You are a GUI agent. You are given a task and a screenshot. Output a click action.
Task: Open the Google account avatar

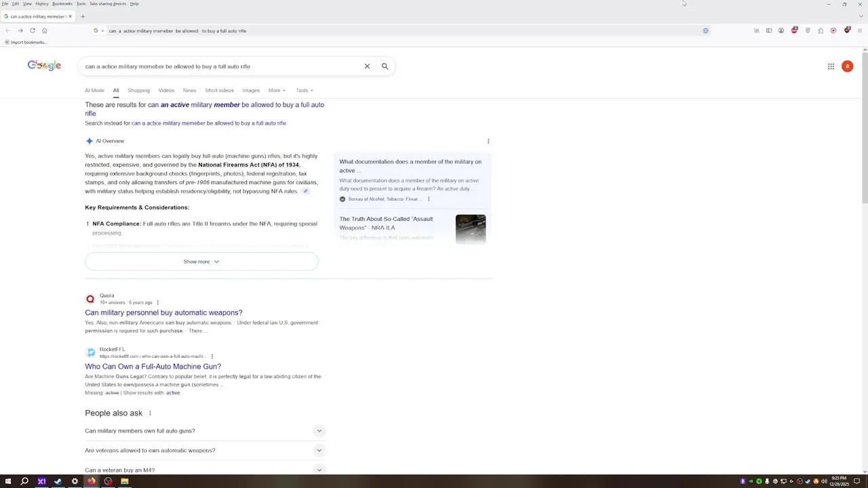(847, 66)
